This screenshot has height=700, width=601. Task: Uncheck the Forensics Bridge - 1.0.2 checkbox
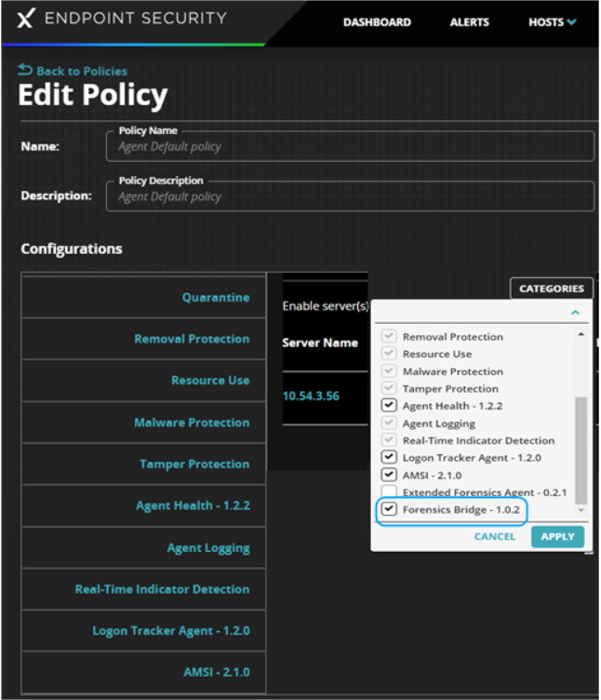point(389,508)
